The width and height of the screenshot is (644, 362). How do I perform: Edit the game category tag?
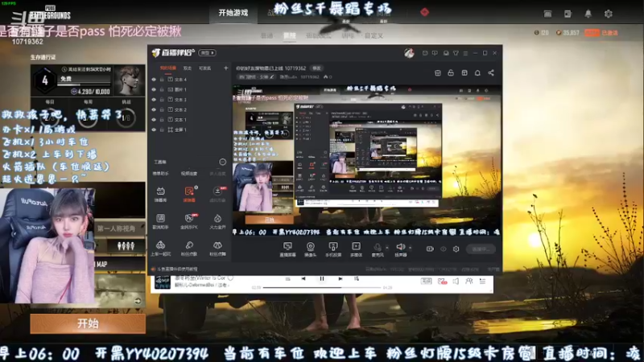pyautogui.click(x=256, y=76)
